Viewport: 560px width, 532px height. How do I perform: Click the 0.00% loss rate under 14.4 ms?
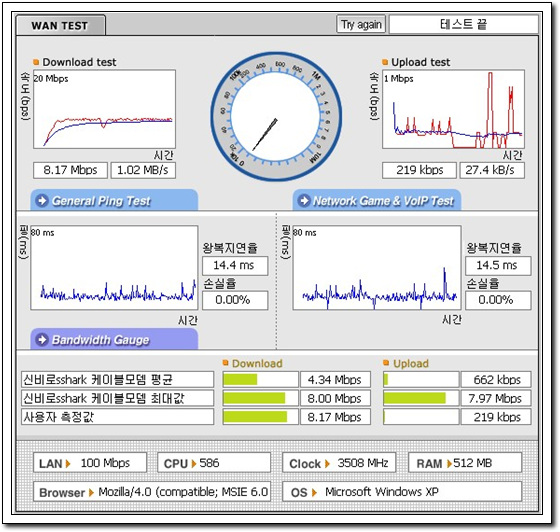point(235,300)
